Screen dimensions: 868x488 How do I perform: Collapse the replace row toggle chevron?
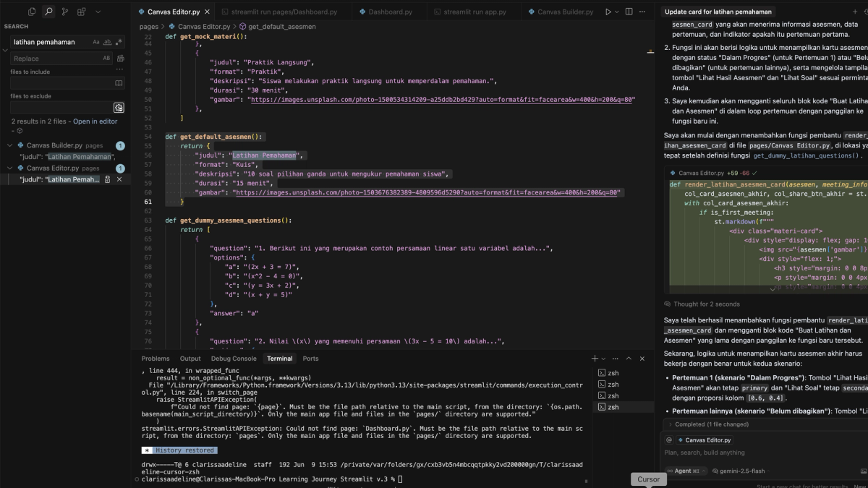pyautogui.click(x=5, y=51)
